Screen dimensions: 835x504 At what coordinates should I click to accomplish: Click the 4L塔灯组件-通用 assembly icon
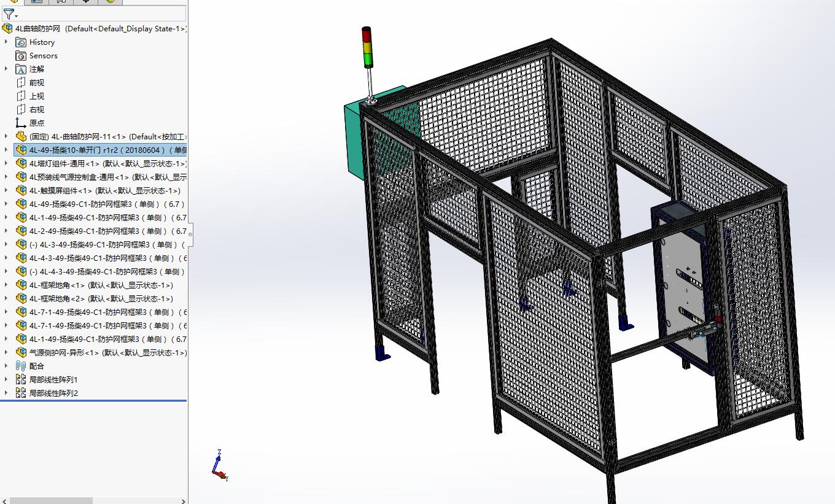click(x=21, y=164)
